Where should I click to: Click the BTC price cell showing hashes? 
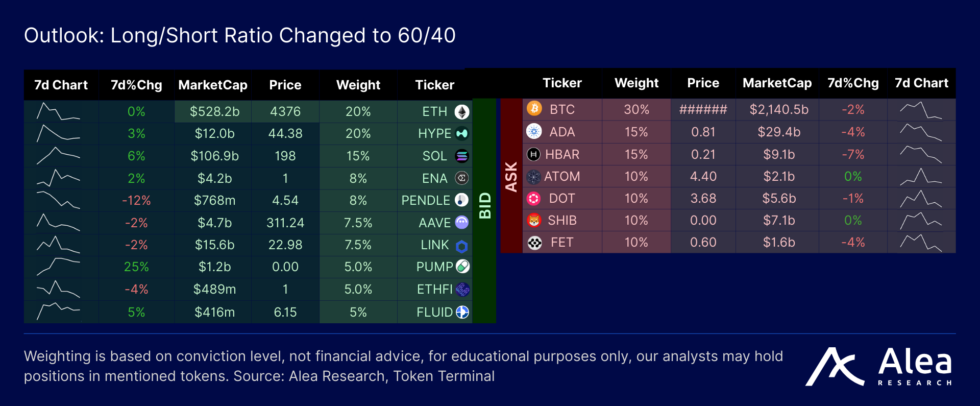coord(703,109)
